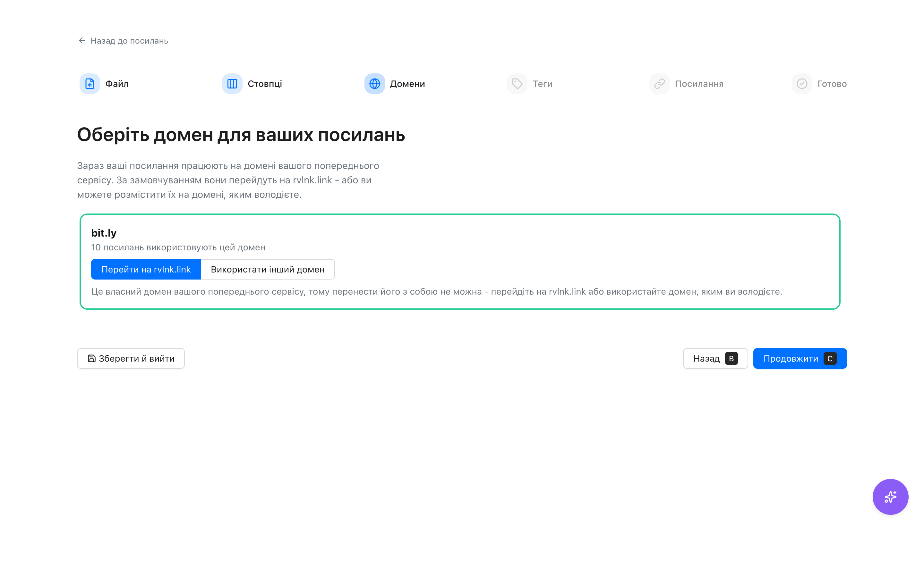The image size is (924, 561).
Task: Click the back arrow beside Назад до посилань
Action: click(x=82, y=40)
